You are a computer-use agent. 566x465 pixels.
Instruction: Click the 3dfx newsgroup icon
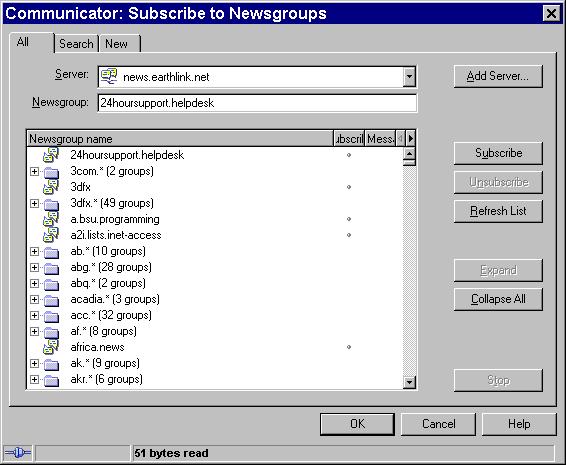51,187
